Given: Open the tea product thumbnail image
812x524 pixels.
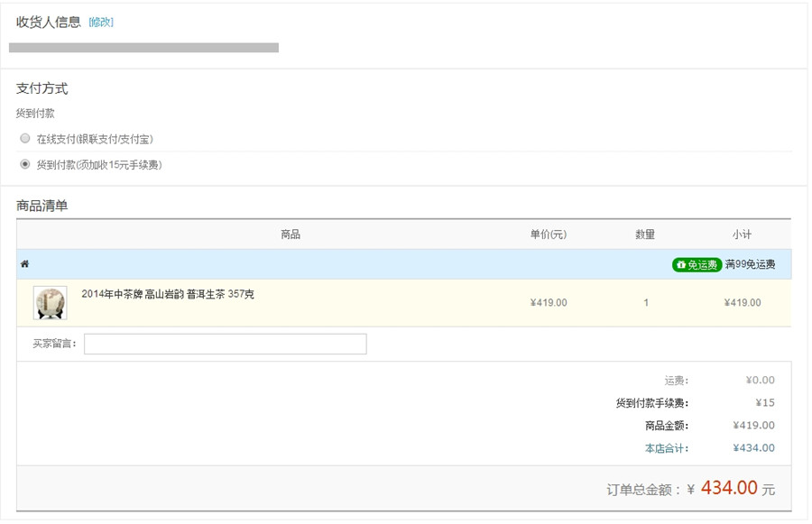Looking at the screenshot, I should [x=50, y=303].
